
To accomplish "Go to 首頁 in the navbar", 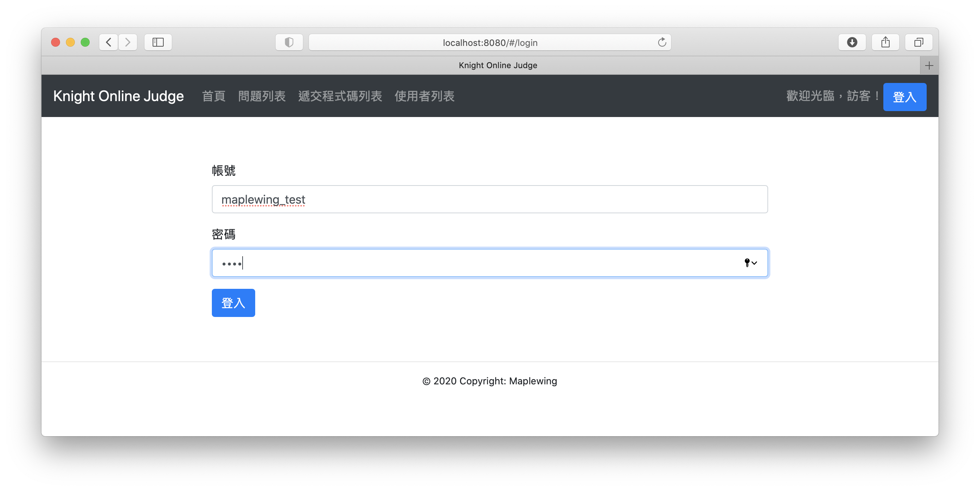I will click(214, 96).
